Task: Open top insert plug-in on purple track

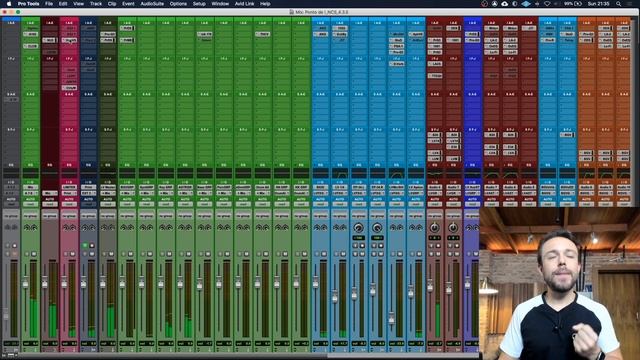Action: 473,34
